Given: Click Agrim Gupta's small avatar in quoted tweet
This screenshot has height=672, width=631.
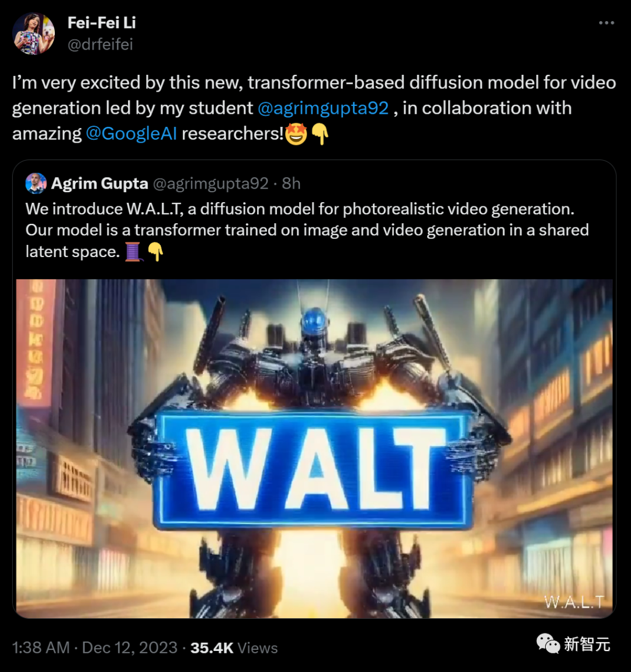Looking at the screenshot, I should coord(36,183).
